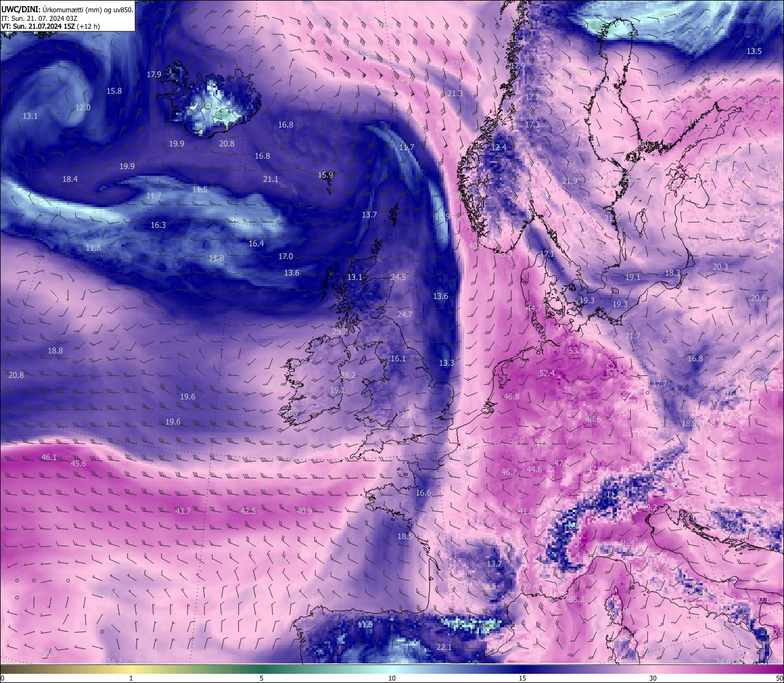Click the 40.9 value label
Screen dimensions: 784x683
click(x=304, y=510)
